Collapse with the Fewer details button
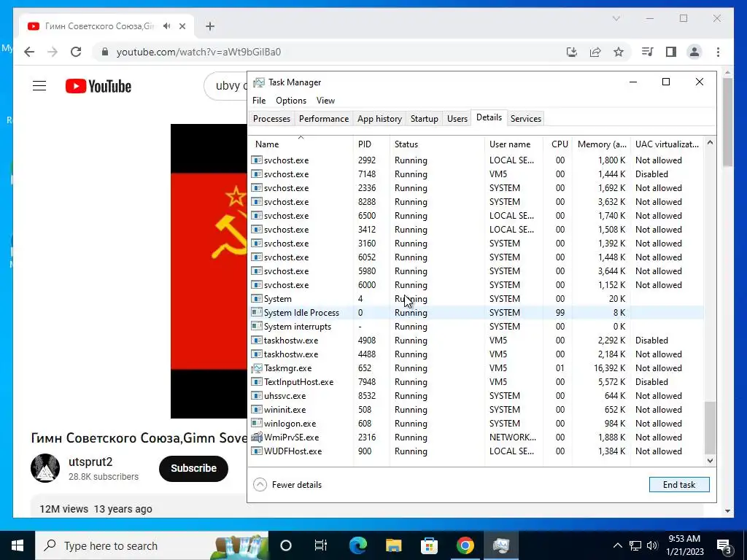747x560 pixels. pyautogui.click(x=287, y=485)
